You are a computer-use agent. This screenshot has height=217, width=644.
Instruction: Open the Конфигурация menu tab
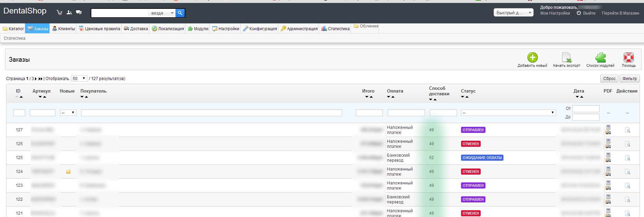click(x=260, y=29)
